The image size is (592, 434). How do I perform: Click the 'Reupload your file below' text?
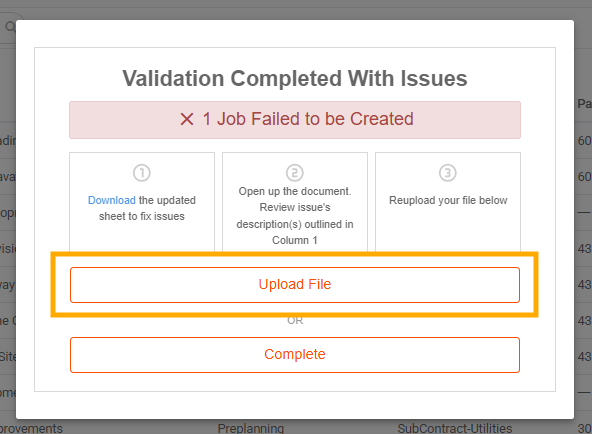tap(448, 200)
